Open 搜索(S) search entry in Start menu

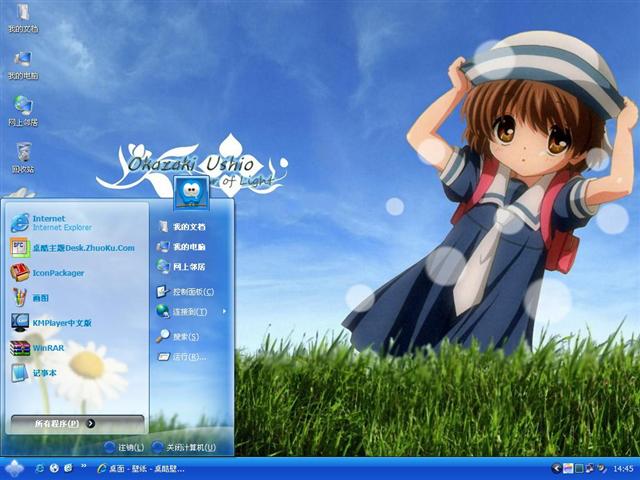click(x=185, y=337)
